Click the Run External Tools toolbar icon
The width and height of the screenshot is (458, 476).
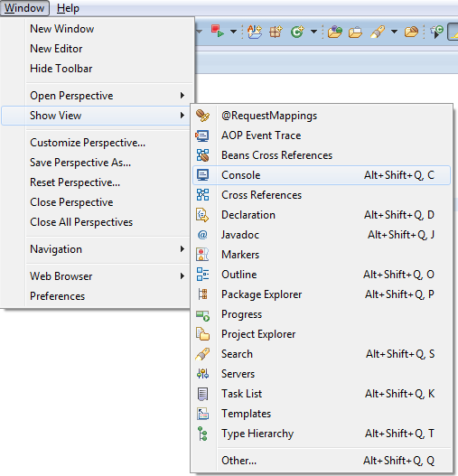pyautogui.click(x=218, y=32)
